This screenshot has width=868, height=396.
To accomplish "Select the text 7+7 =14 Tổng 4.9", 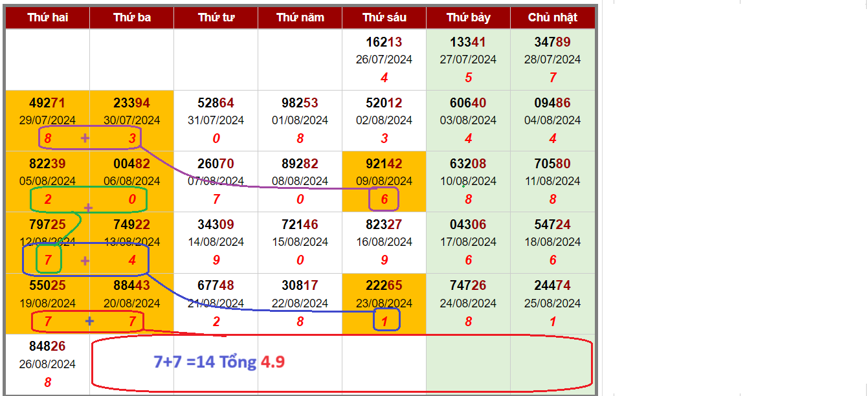I will coord(219,362).
